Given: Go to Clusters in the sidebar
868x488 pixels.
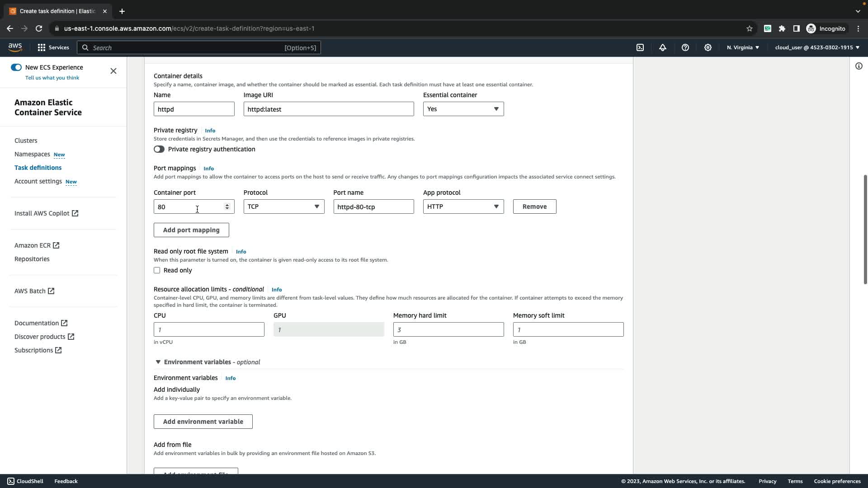Looking at the screenshot, I should pos(26,141).
